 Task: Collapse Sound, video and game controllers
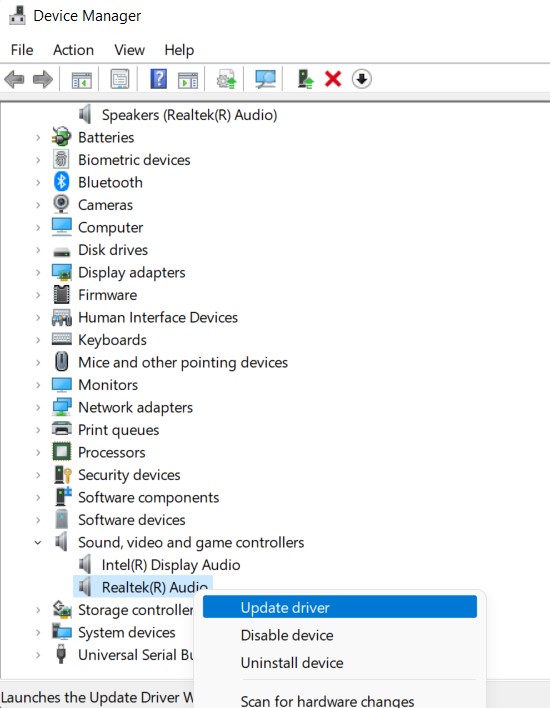[x=38, y=543]
